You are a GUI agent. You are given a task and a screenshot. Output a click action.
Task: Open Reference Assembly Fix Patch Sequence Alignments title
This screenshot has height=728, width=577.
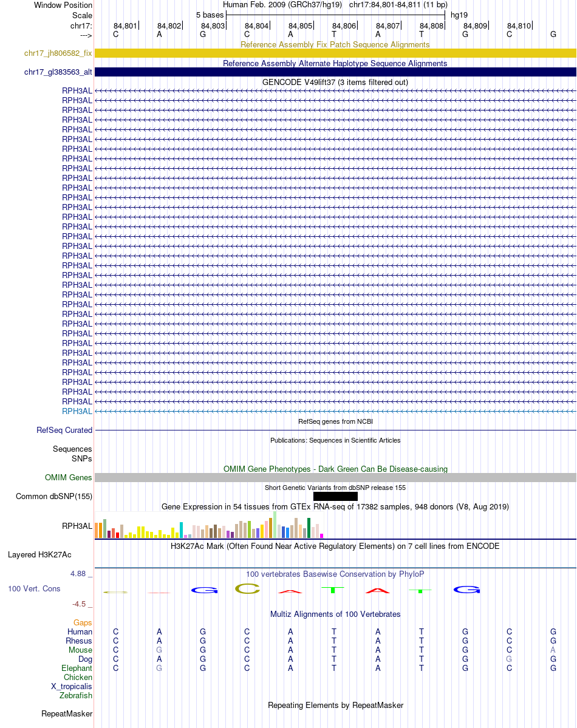pos(335,44)
